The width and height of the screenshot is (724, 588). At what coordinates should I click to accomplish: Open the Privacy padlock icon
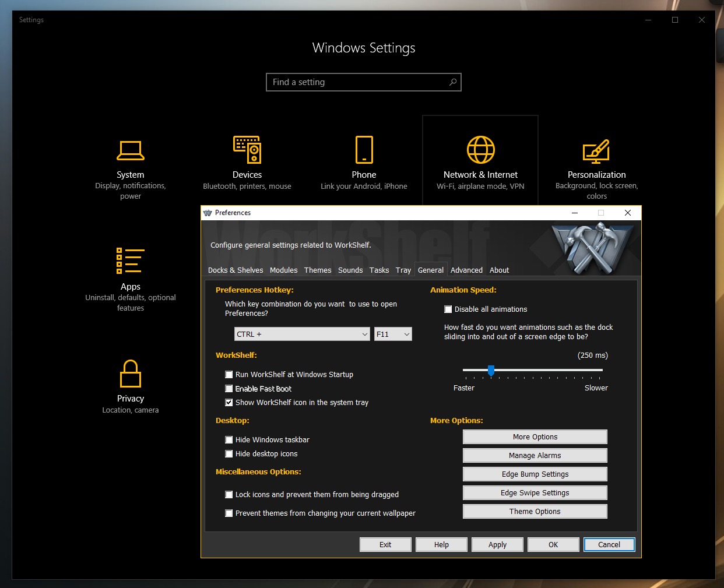131,373
